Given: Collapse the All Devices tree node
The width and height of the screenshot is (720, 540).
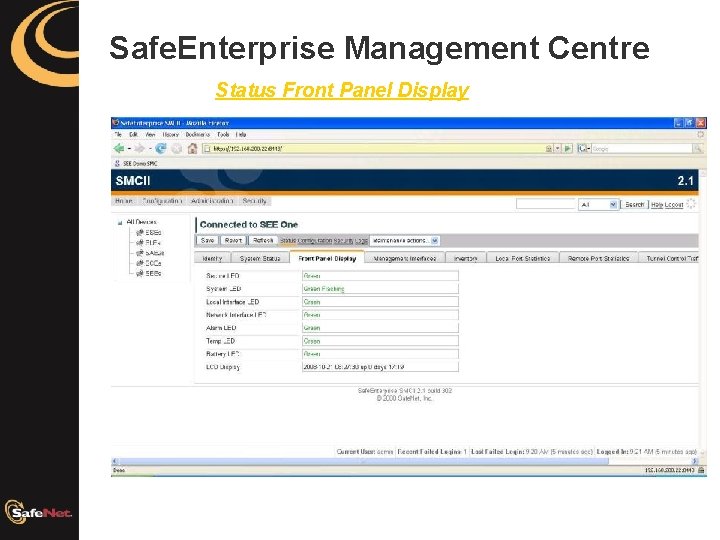Looking at the screenshot, I should tap(120, 223).
